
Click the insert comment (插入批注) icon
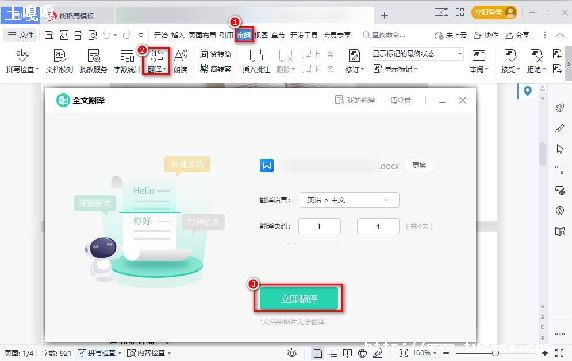point(256,61)
